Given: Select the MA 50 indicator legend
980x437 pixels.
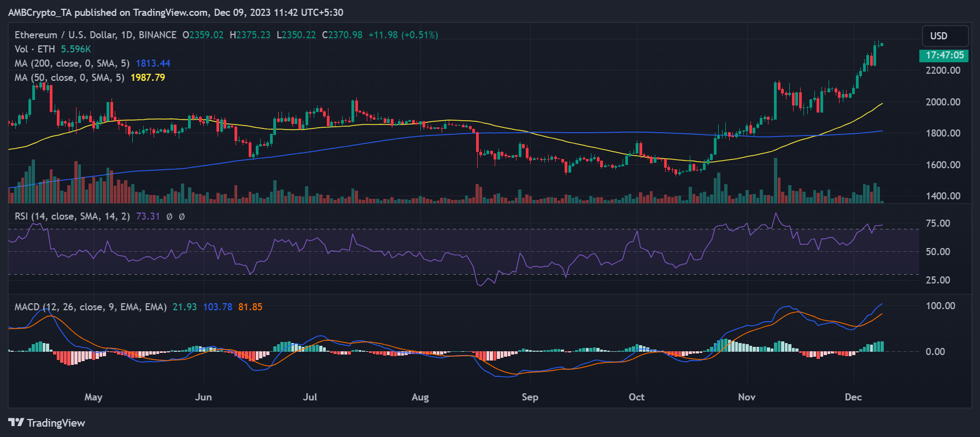Looking at the screenshot, I should pos(69,78).
